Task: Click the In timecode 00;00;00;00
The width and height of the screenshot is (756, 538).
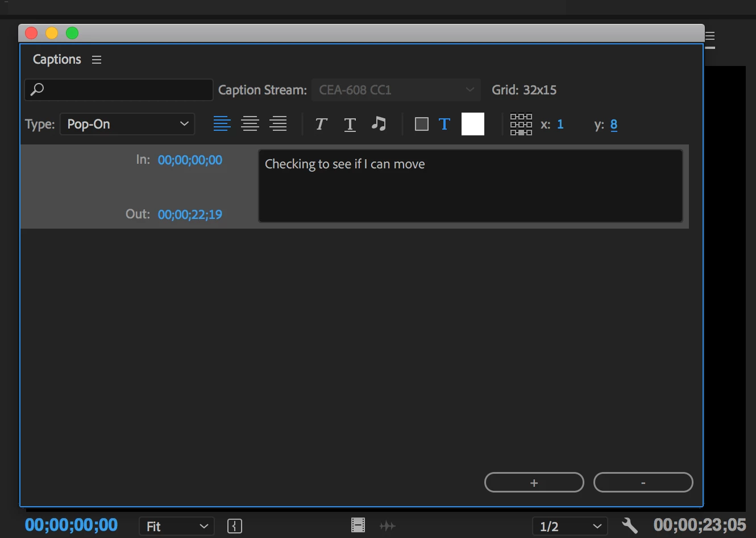Action: [x=190, y=160]
